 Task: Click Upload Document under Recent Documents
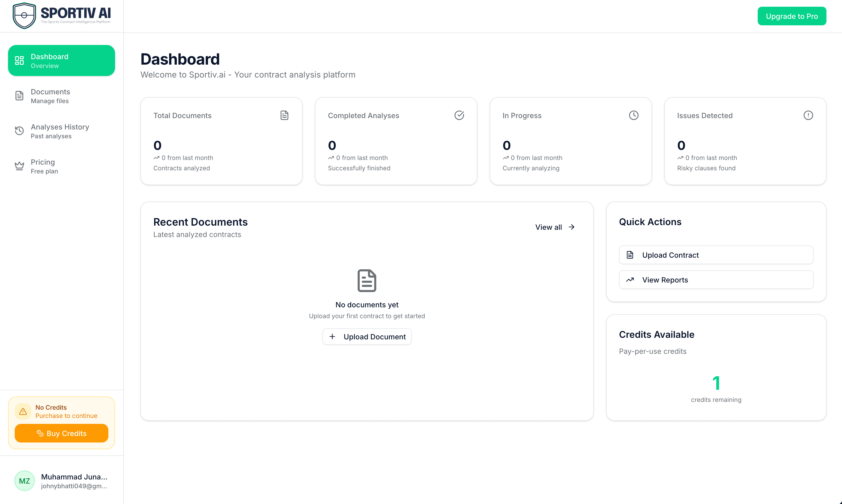tap(367, 337)
